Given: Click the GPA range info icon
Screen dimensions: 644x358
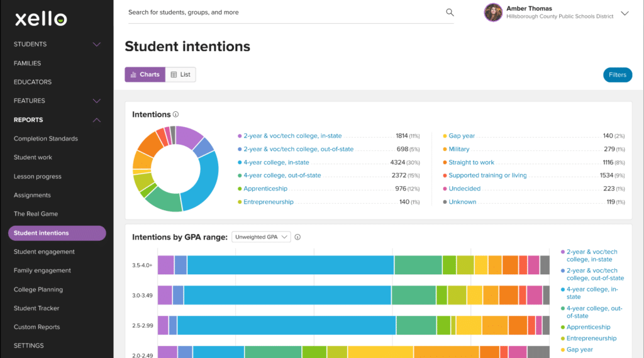Looking at the screenshot, I should click(x=297, y=237).
